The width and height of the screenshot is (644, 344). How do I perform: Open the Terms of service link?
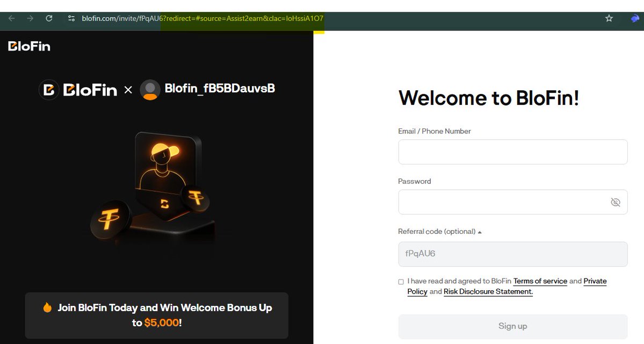coord(540,281)
